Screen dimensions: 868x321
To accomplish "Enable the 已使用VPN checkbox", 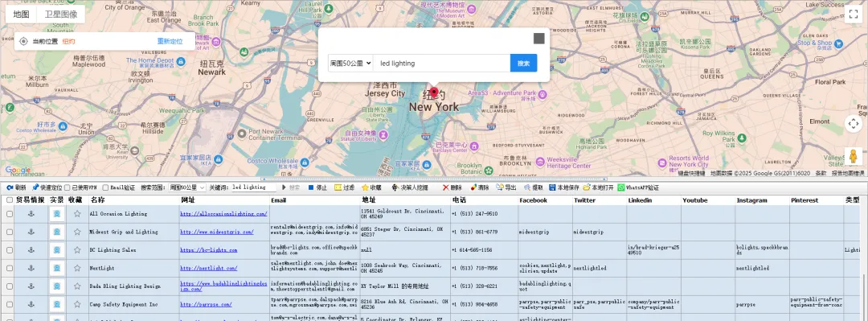I will pos(68,188).
